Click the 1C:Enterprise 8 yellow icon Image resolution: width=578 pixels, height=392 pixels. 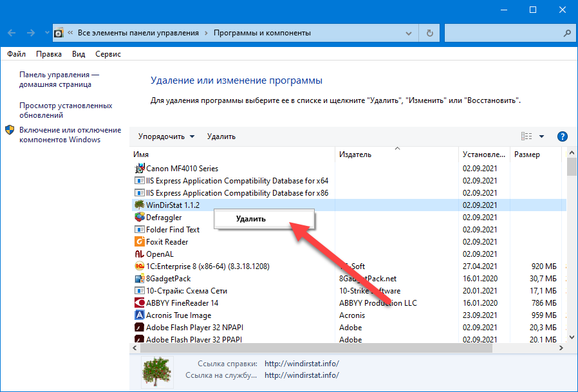coord(139,266)
